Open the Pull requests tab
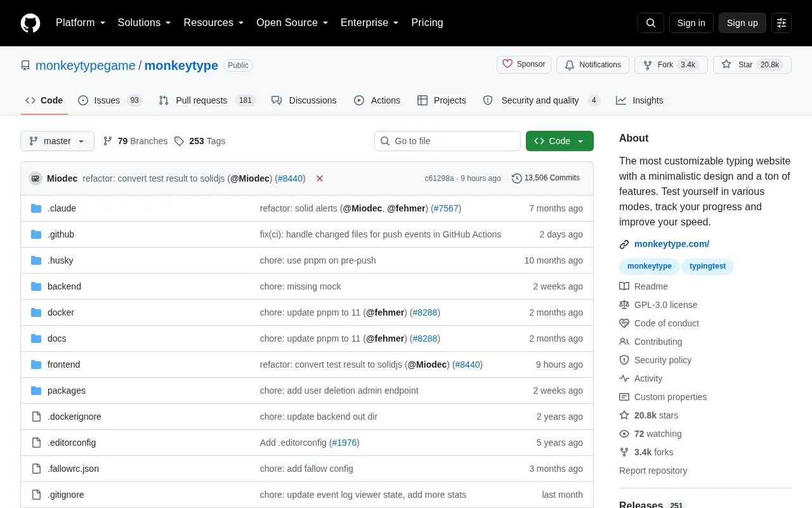 [x=207, y=100]
